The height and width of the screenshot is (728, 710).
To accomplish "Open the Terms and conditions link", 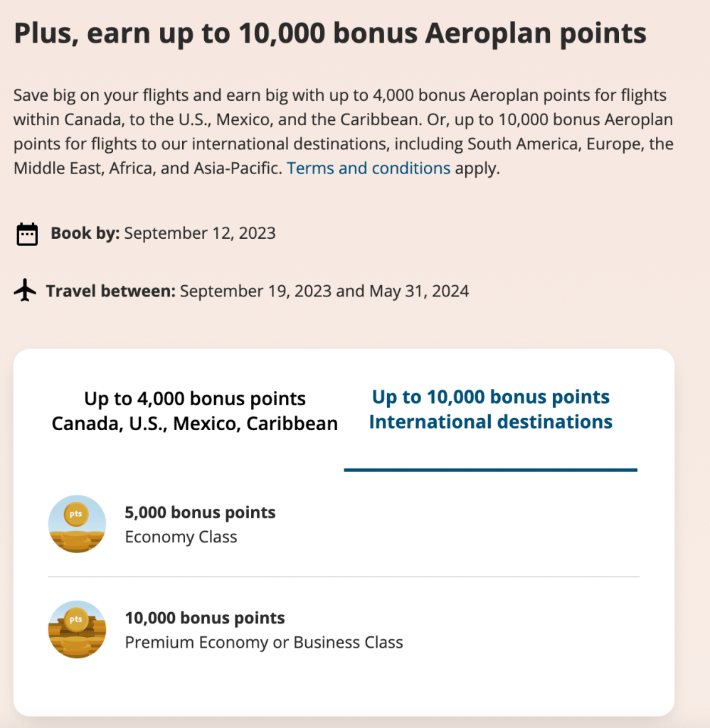I will coord(369,168).
